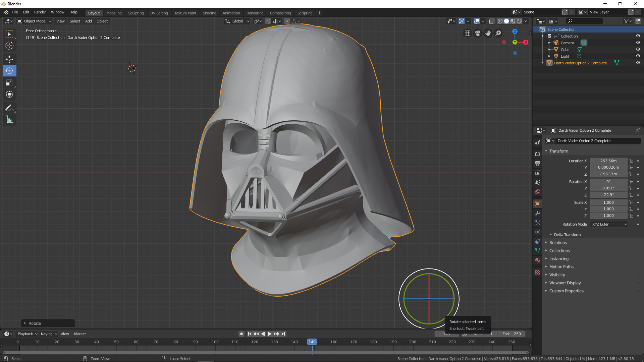644x362 pixels.
Task: Click the Scale X value field
Action: point(608,202)
